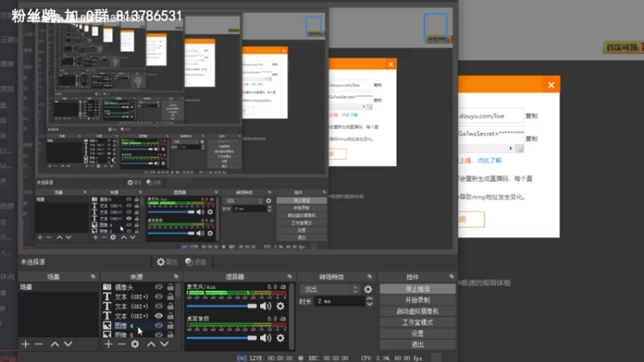Screen dimensions: 644x362
Task: Select the 摄像头 camera source icon
Action: [x=107, y=287]
